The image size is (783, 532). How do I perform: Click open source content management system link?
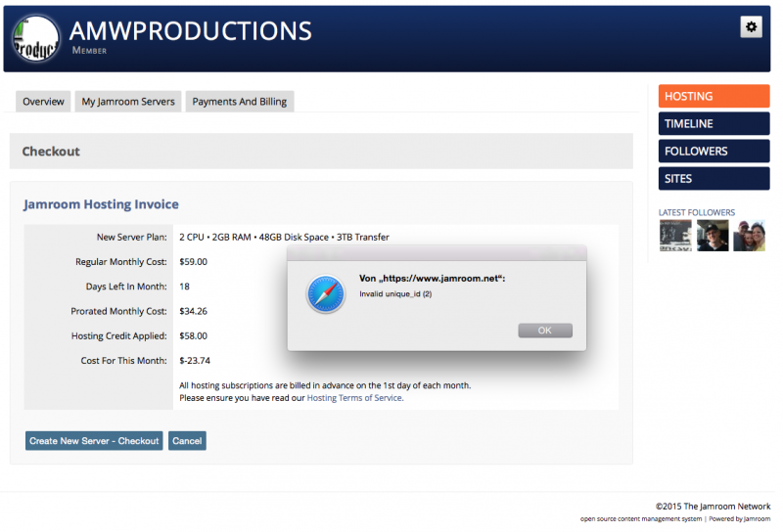(x=641, y=519)
